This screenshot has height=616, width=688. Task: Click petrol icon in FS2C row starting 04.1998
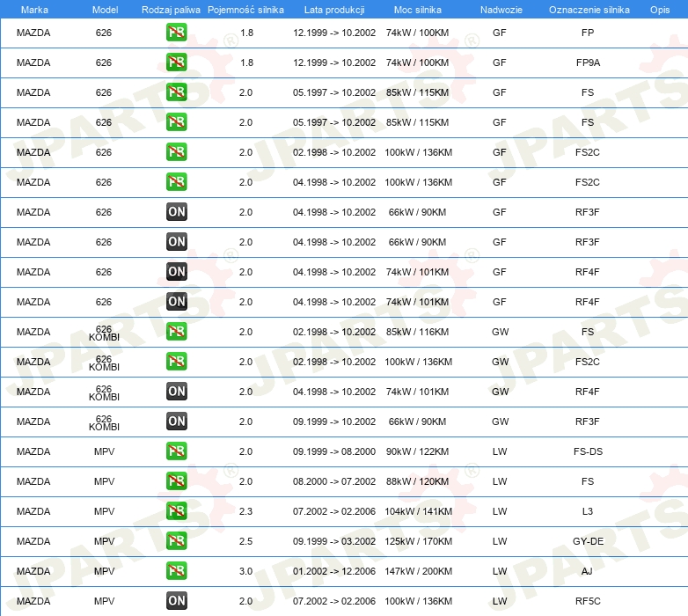click(x=176, y=182)
